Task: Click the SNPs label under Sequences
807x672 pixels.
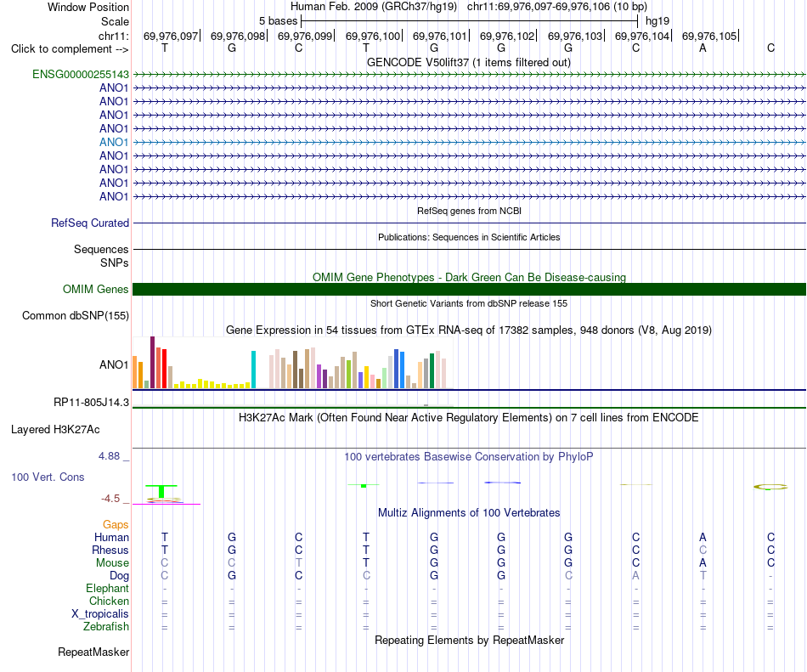Action: point(115,263)
